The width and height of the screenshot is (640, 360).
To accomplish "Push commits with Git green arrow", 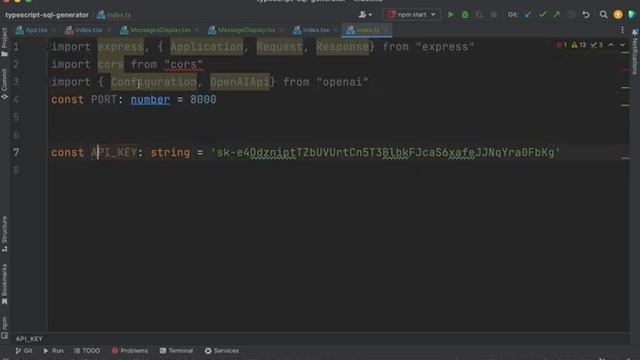I will tap(557, 15).
